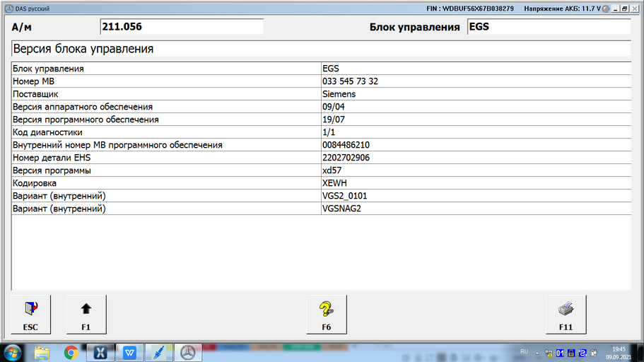Click the taskbar clock showing 19:45

pos(619,353)
